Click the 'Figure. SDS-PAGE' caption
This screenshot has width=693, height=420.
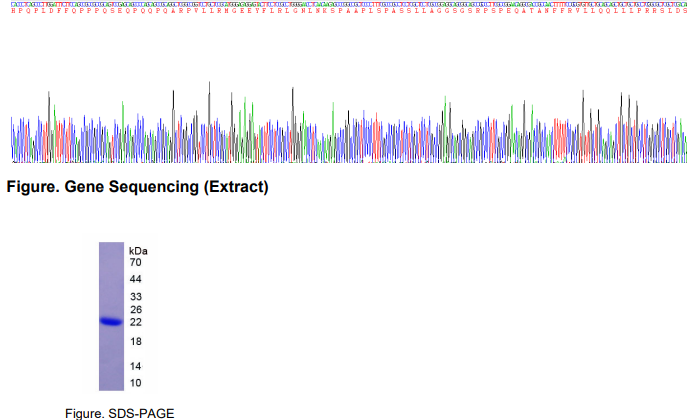(120, 413)
